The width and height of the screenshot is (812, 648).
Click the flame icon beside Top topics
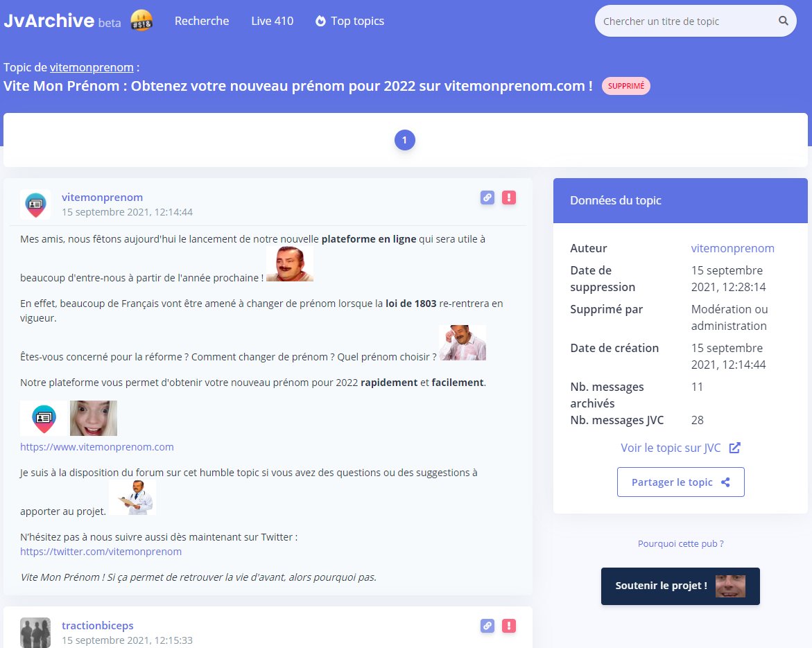point(320,21)
